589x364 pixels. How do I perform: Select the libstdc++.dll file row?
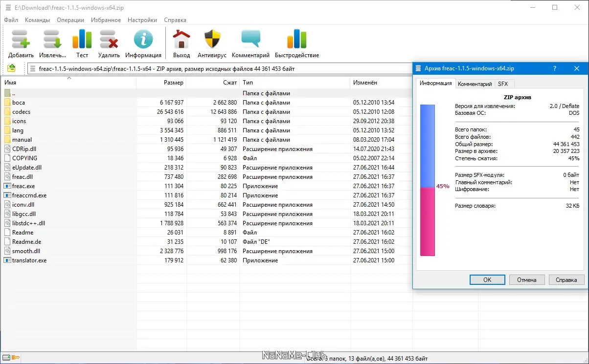(206, 223)
